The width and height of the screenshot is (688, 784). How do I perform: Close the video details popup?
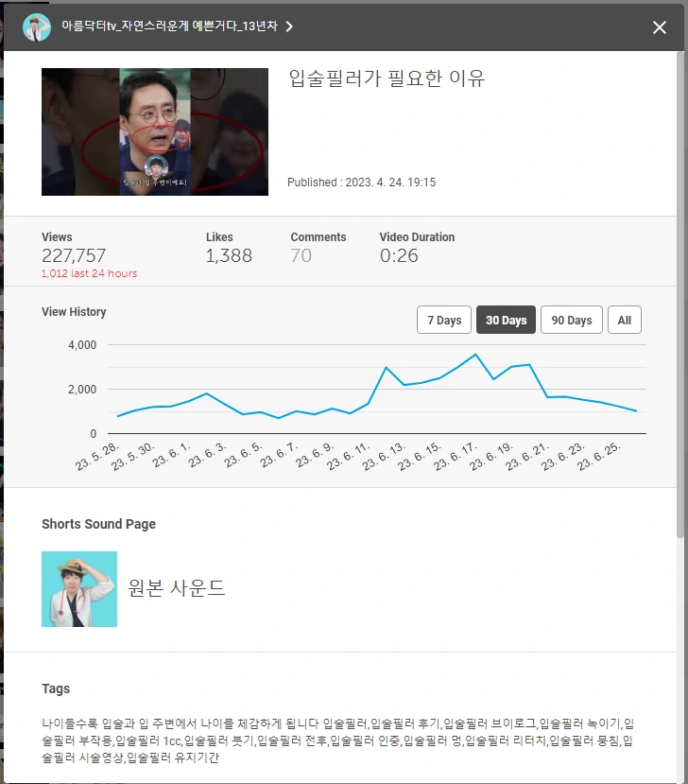click(660, 27)
